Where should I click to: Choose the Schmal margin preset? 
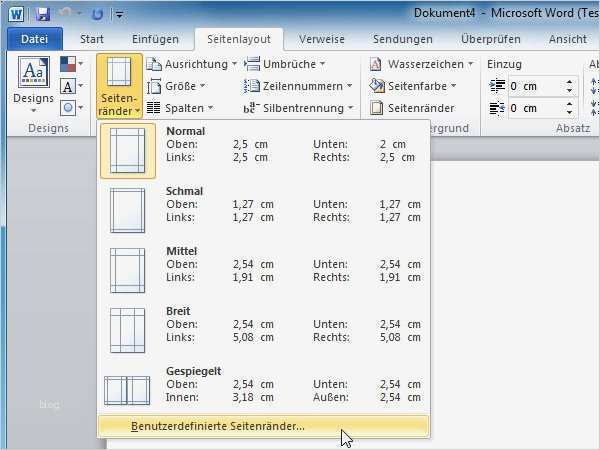point(263,210)
